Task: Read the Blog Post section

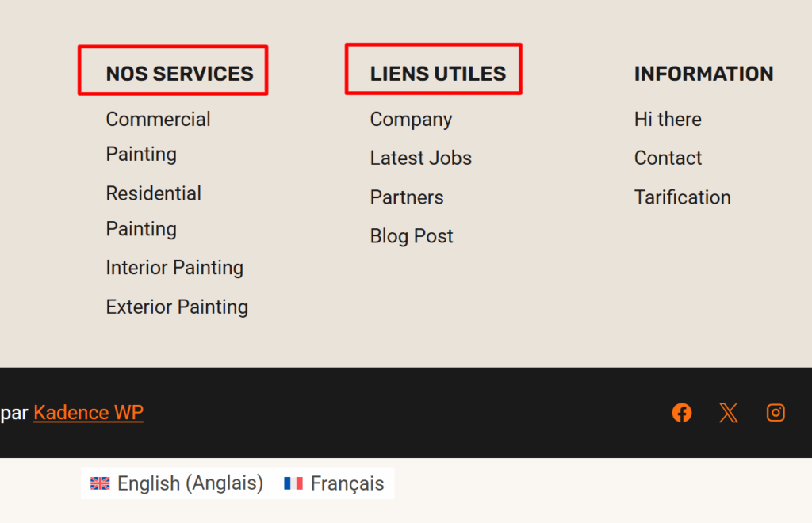Action: [x=412, y=236]
